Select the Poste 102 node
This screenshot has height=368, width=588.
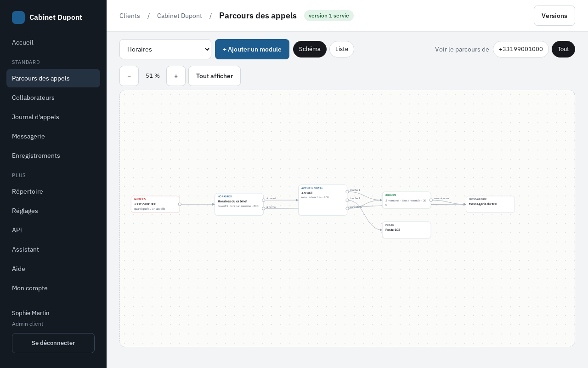click(x=407, y=230)
